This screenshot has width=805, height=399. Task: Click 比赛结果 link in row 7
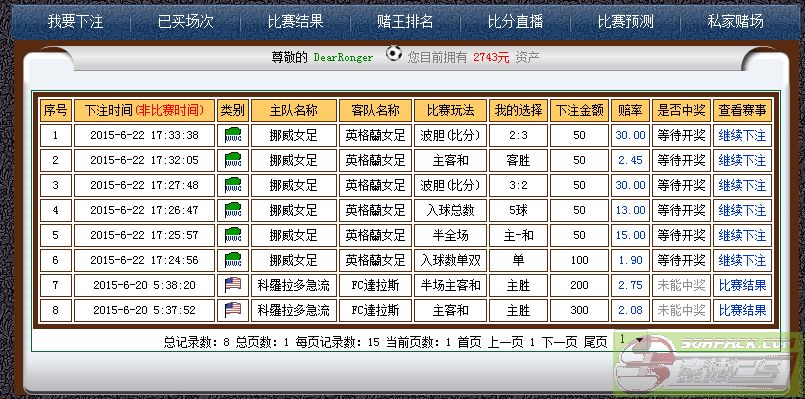(742, 285)
